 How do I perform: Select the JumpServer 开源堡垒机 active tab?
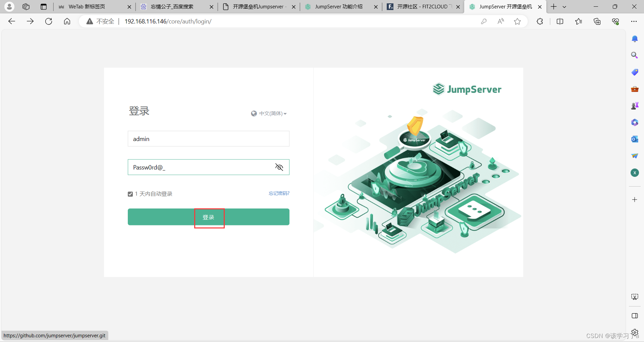[x=505, y=7]
